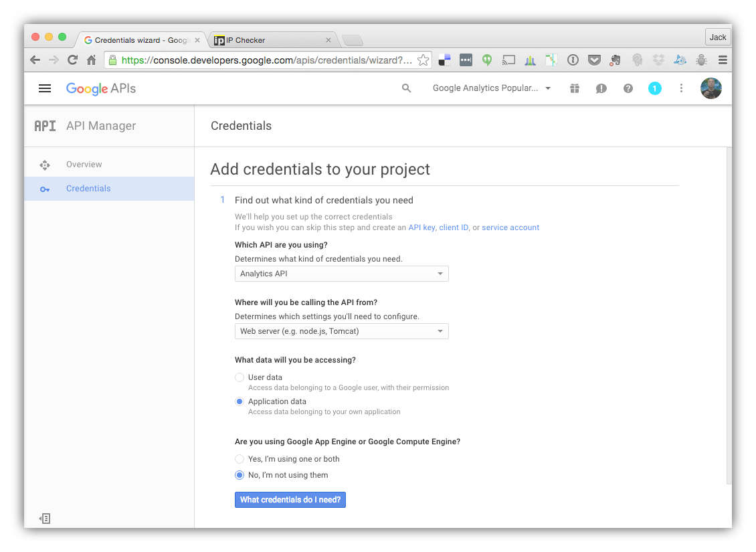Open the Analytics API dropdown

[x=341, y=274]
